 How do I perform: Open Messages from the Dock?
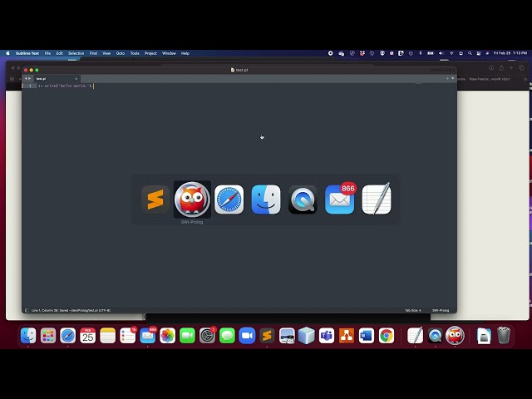click(x=227, y=336)
